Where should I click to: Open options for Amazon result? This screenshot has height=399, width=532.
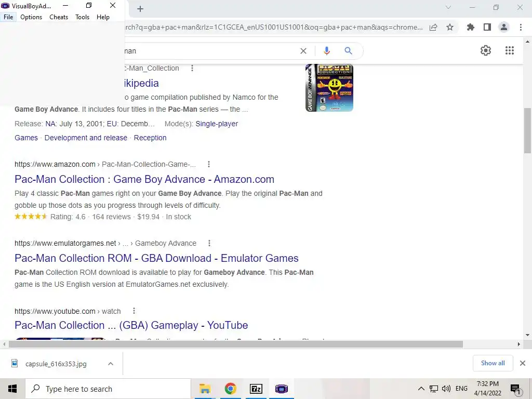pos(209,164)
